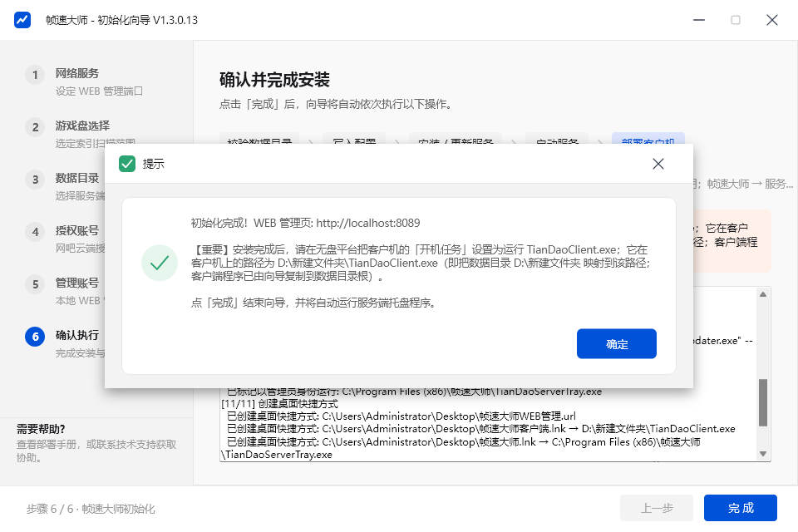
Task: Click the 需要帮助? heading
Action: (41, 429)
